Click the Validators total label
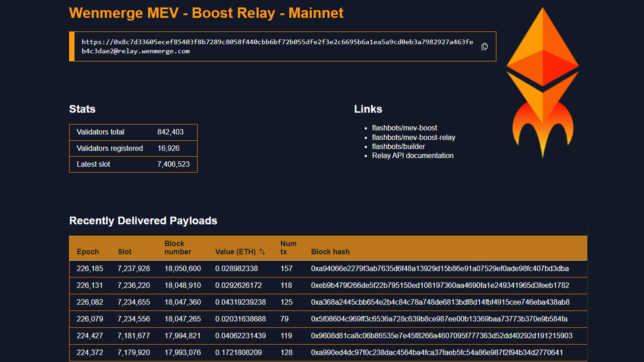This screenshot has width=644, height=362. click(x=100, y=132)
